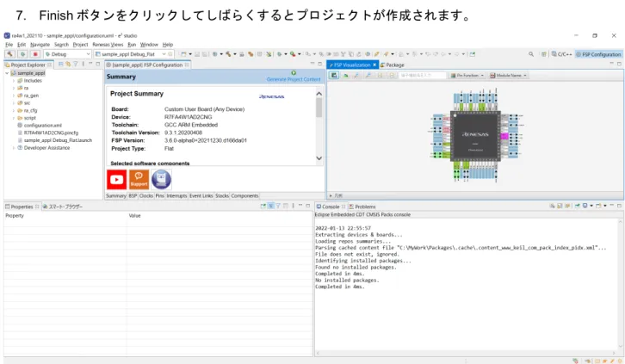The image size is (625, 364).
Task: Open the Debug launch mode dropdown
Action: [67, 54]
